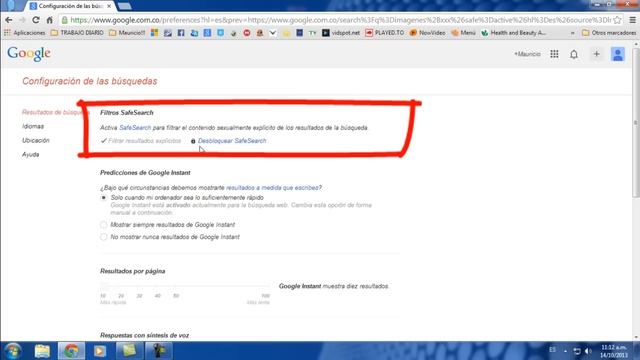Open the SafeSearch link in the description

135,128
